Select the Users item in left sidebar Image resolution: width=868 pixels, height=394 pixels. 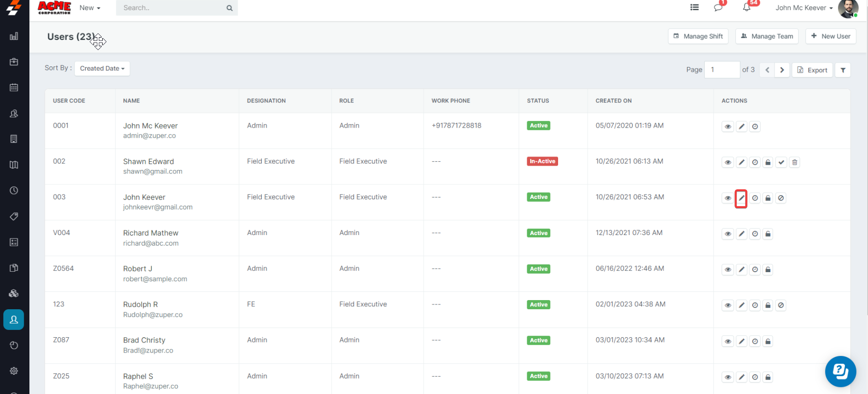(x=14, y=320)
